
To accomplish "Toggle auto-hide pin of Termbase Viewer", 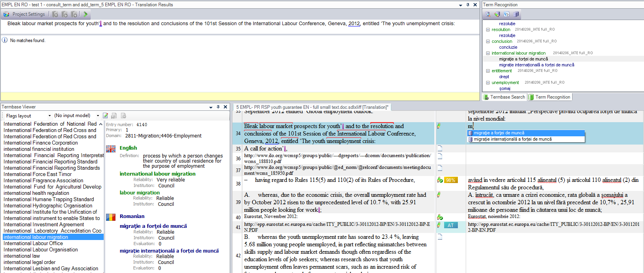I will click(x=218, y=107).
